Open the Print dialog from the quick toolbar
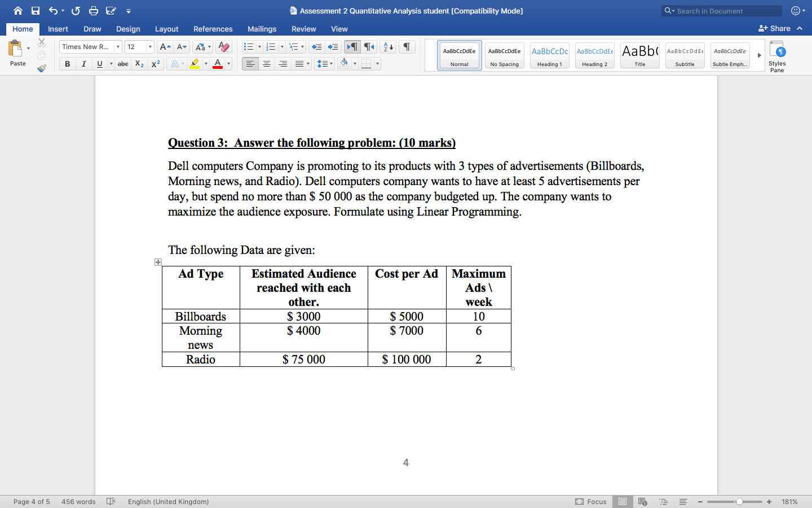The height and width of the screenshot is (508, 812). coord(94,10)
